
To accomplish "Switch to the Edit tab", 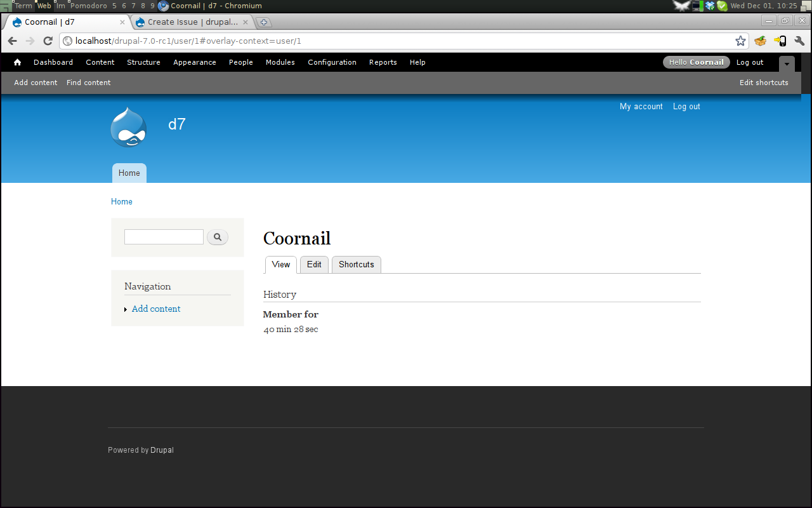I will [314, 264].
